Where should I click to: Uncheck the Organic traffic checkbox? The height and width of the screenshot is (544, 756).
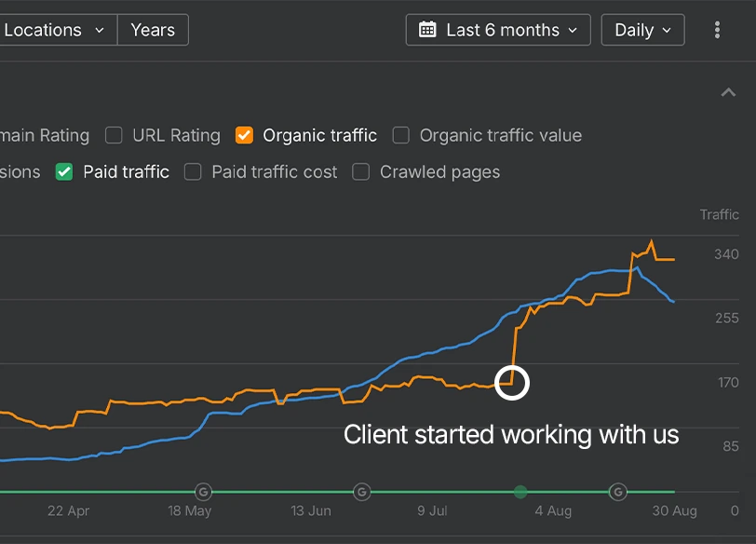coord(244,135)
